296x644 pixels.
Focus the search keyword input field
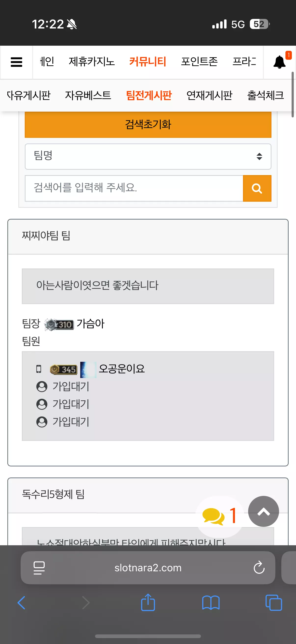(134, 188)
